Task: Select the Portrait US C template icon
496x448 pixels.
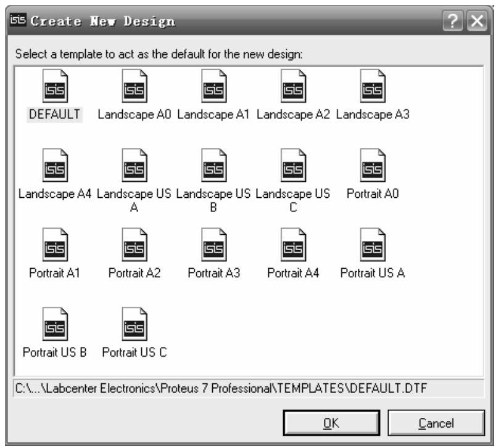Action: [134, 324]
